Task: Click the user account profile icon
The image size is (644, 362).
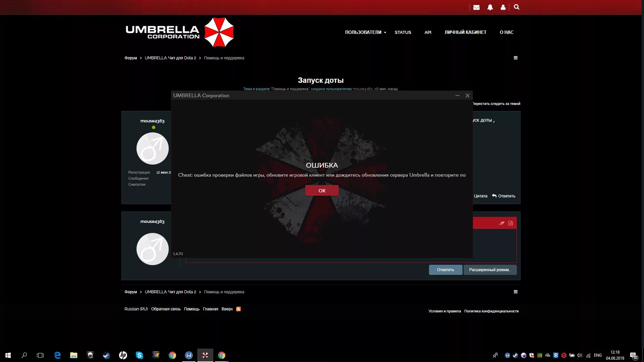Action: point(503,7)
